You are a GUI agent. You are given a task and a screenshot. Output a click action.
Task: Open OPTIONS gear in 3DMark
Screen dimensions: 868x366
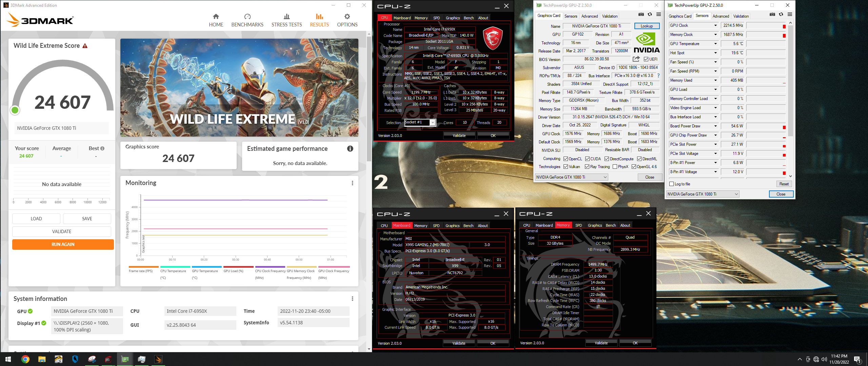[x=347, y=20]
